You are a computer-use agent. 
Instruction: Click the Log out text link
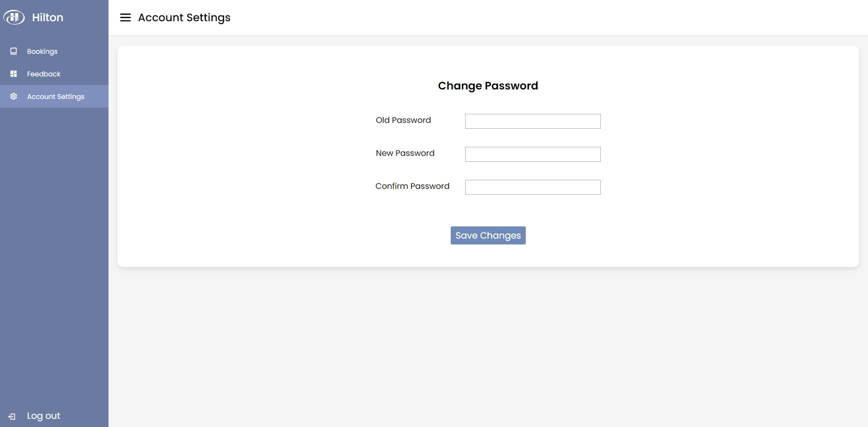[43, 416]
